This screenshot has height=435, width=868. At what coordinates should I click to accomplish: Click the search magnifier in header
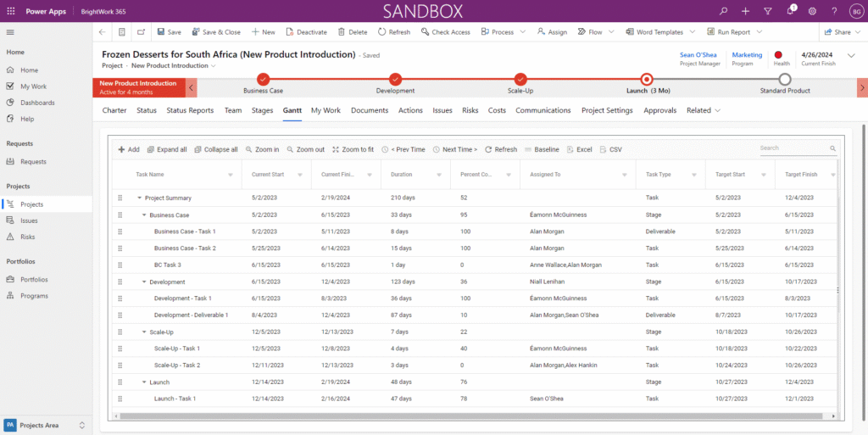723,11
